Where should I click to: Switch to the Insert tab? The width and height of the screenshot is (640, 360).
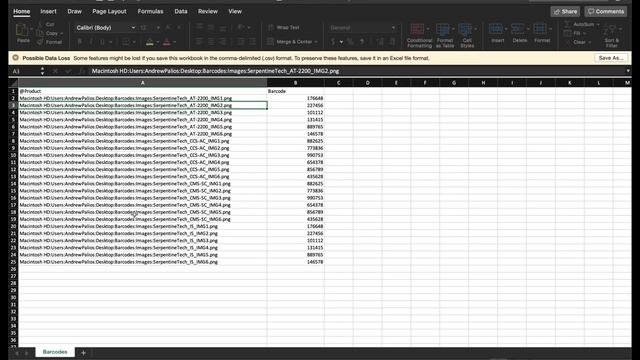(48, 11)
